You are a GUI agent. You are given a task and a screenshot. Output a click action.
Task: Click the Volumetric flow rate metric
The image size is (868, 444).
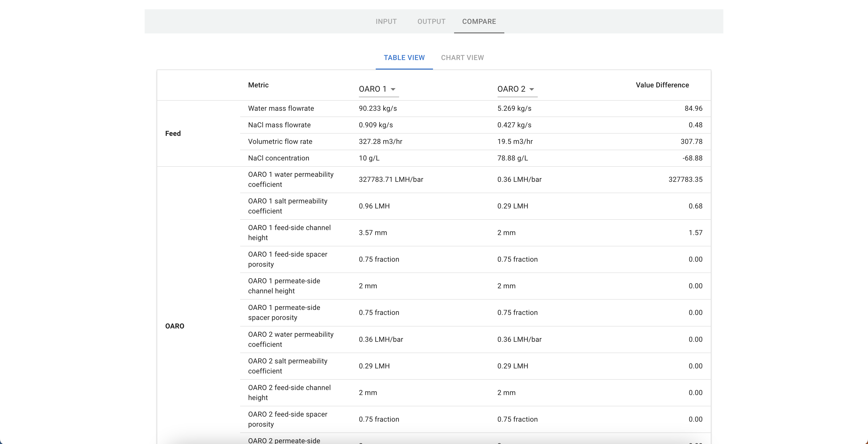coord(280,141)
